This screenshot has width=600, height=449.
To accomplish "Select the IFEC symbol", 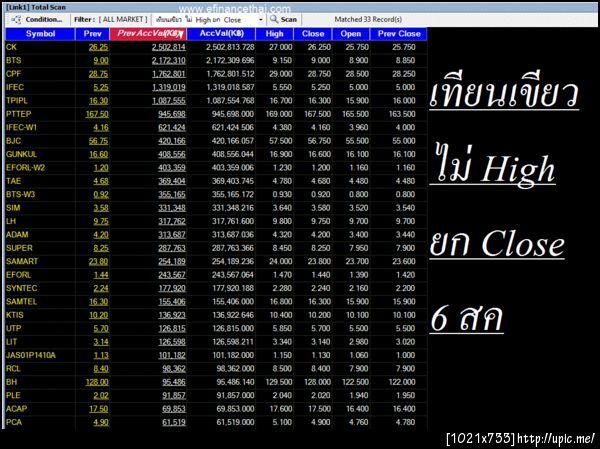I will [15, 87].
